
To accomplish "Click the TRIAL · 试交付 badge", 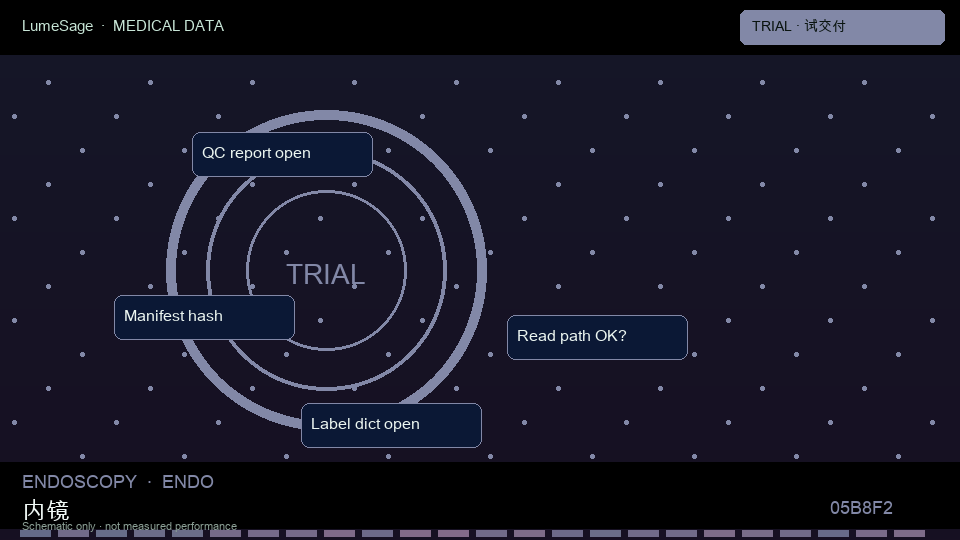I will (x=842, y=27).
